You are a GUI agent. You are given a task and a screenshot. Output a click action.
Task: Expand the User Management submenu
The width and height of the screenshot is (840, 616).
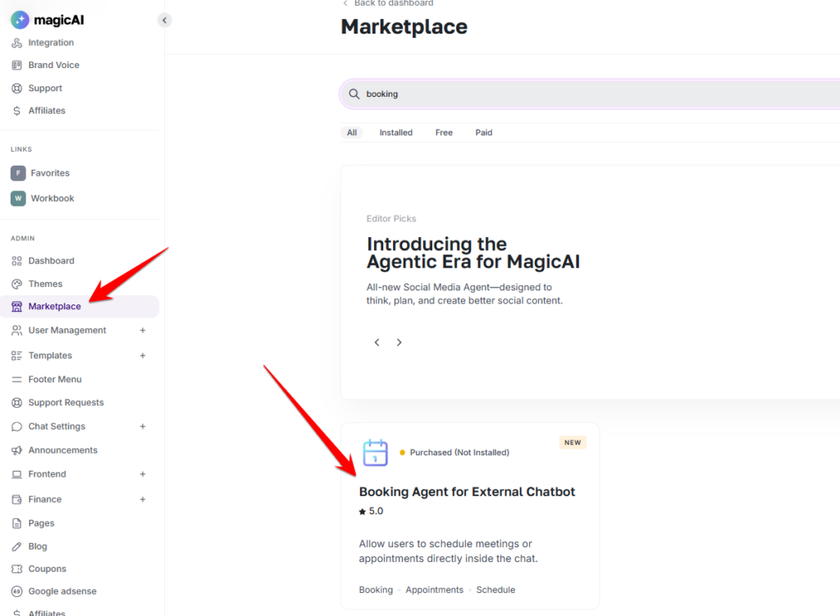(x=143, y=331)
